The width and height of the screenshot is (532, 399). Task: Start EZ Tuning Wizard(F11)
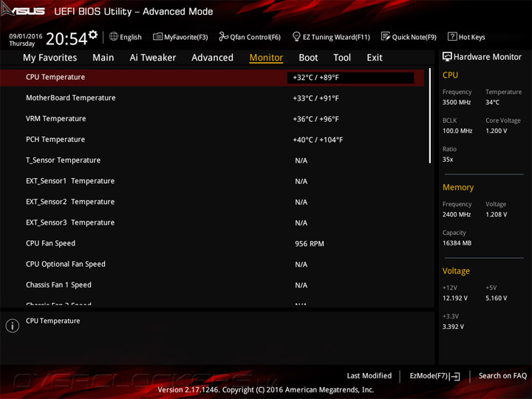tap(336, 37)
